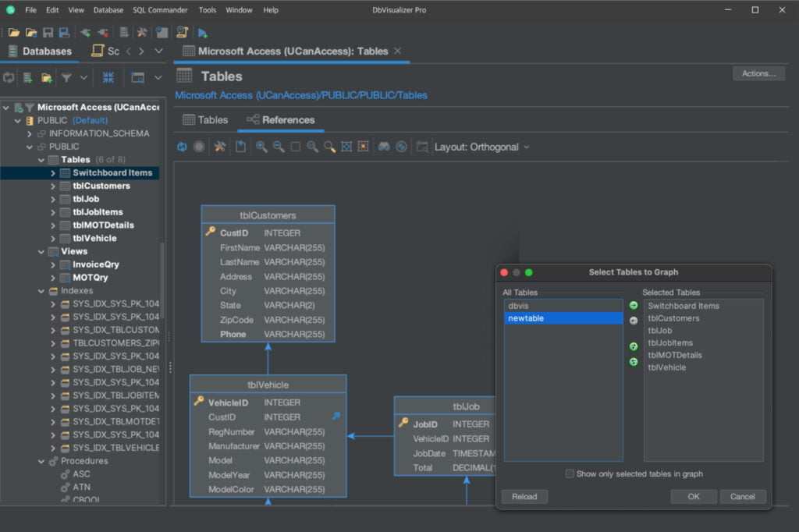Select MOTQry view in the tree

pyautogui.click(x=91, y=278)
